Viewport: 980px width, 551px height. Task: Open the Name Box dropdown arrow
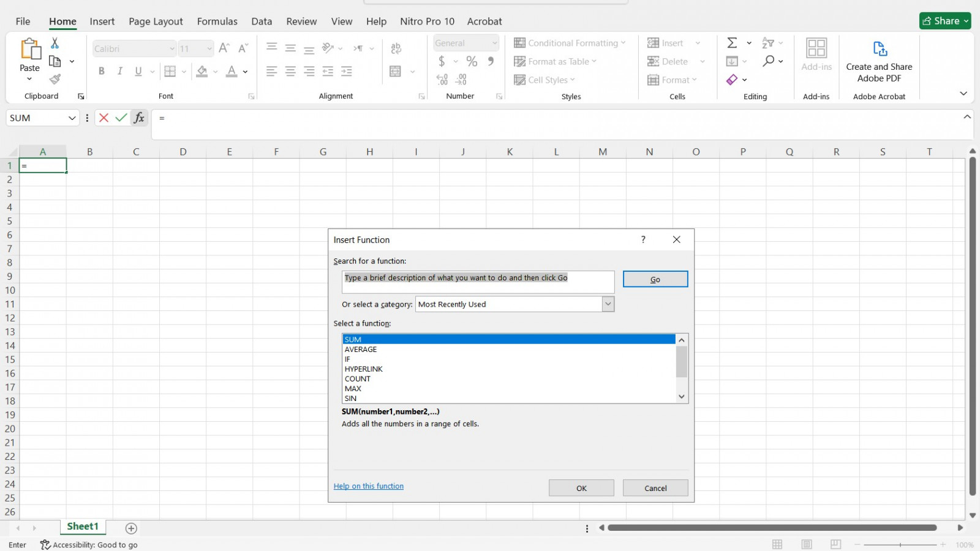72,118
